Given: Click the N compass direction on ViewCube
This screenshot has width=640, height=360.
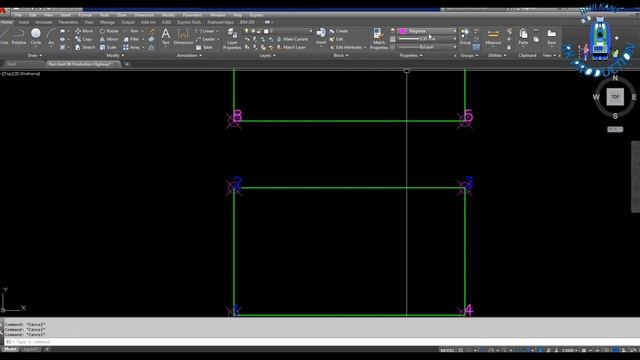Looking at the screenshot, I should [615, 78].
